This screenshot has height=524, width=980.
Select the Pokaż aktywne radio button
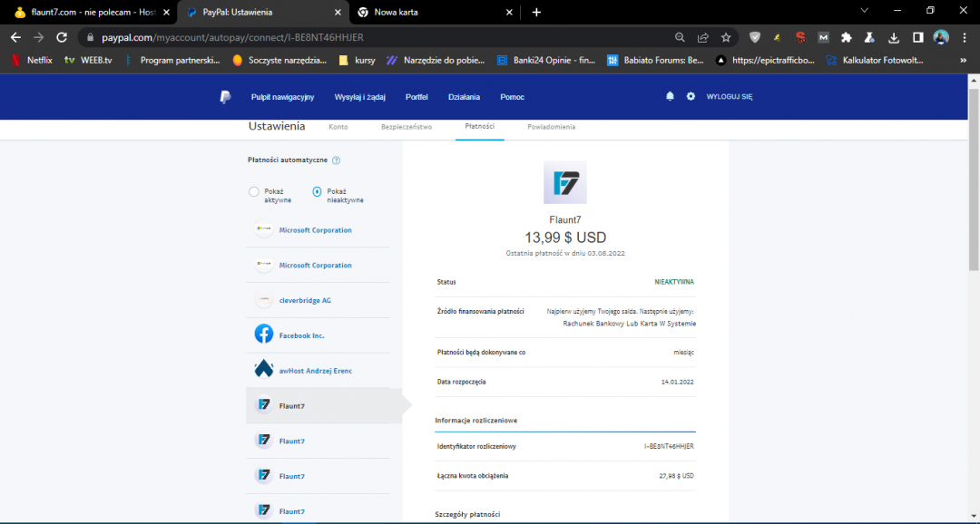253,191
